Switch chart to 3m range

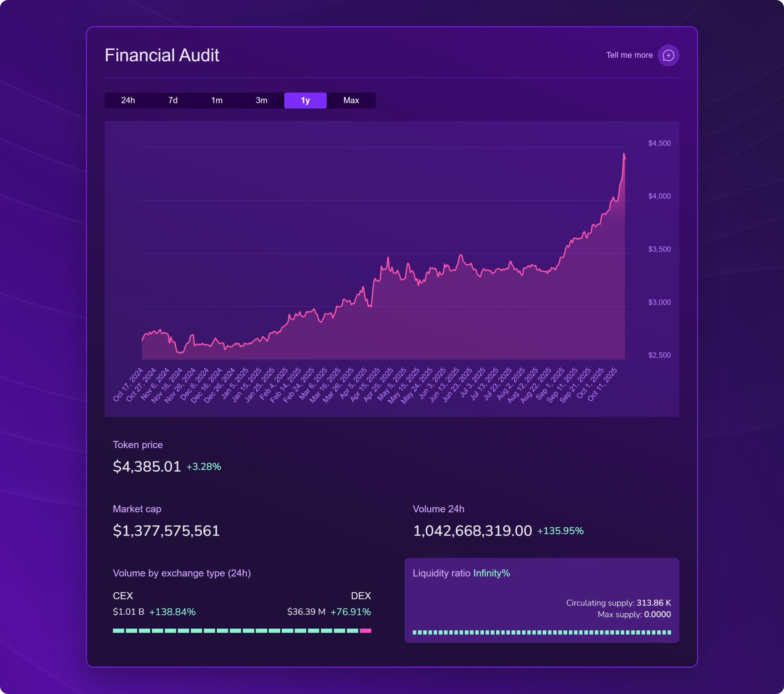[261, 100]
